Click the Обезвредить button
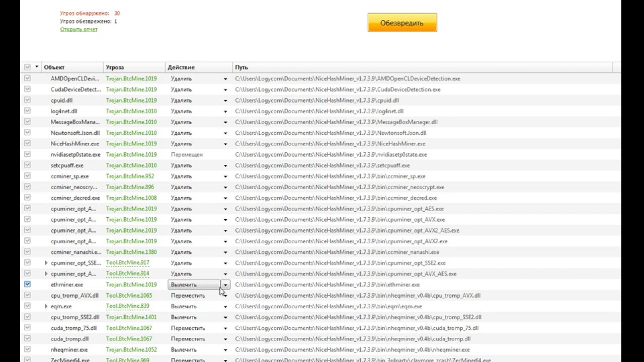The width and height of the screenshot is (644, 362). coord(402,23)
